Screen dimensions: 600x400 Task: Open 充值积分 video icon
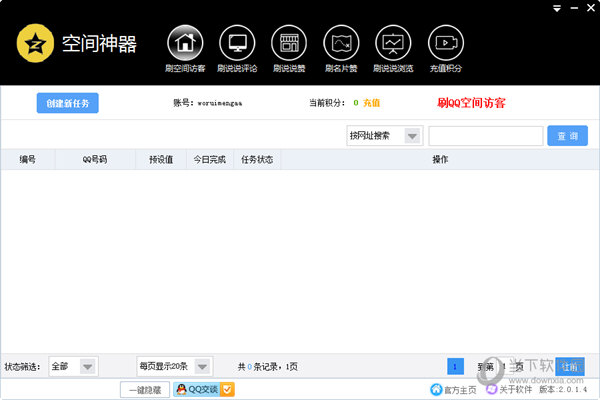[446, 43]
